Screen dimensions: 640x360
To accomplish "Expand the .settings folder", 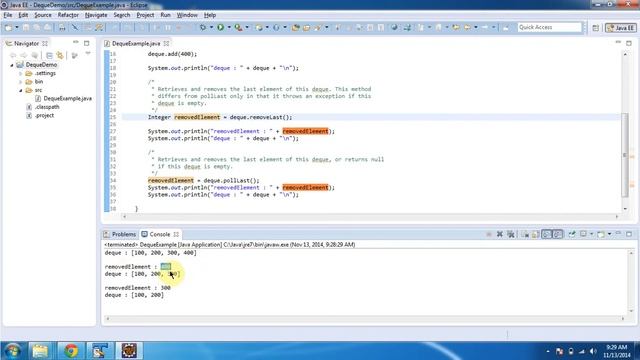I will point(20,73).
